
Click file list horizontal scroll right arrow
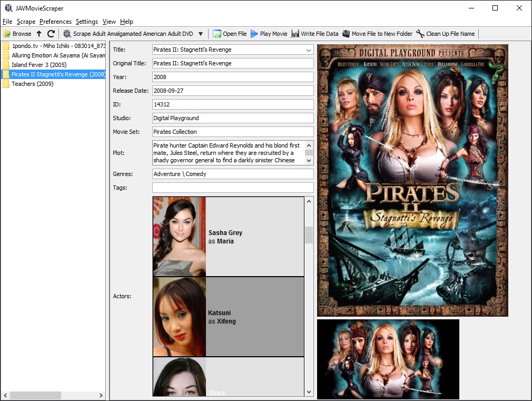point(101,395)
